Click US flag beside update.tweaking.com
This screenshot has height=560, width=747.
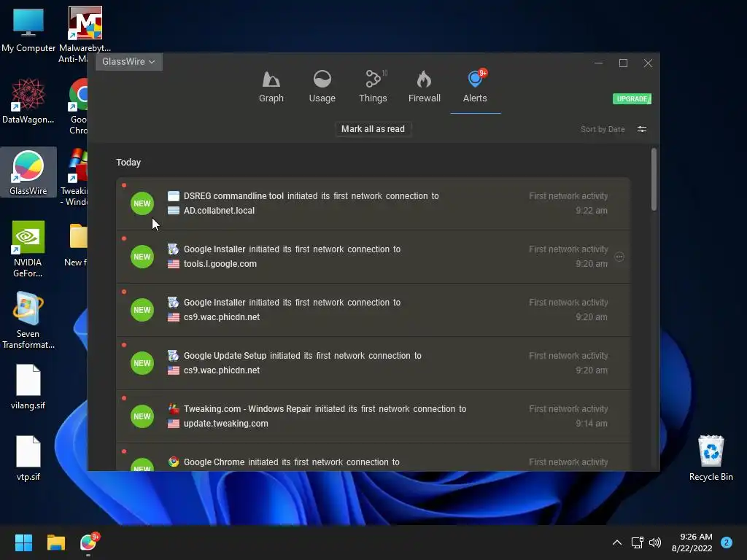[x=174, y=424]
